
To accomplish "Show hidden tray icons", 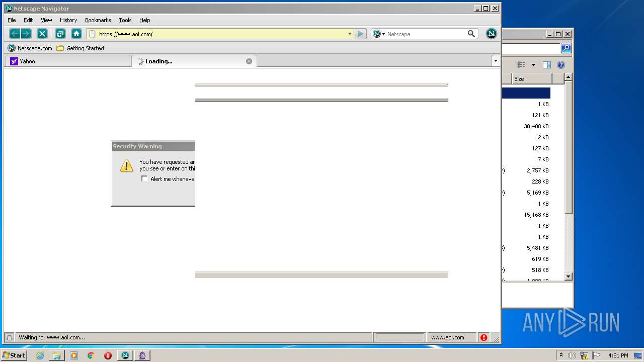I will (x=561, y=355).
